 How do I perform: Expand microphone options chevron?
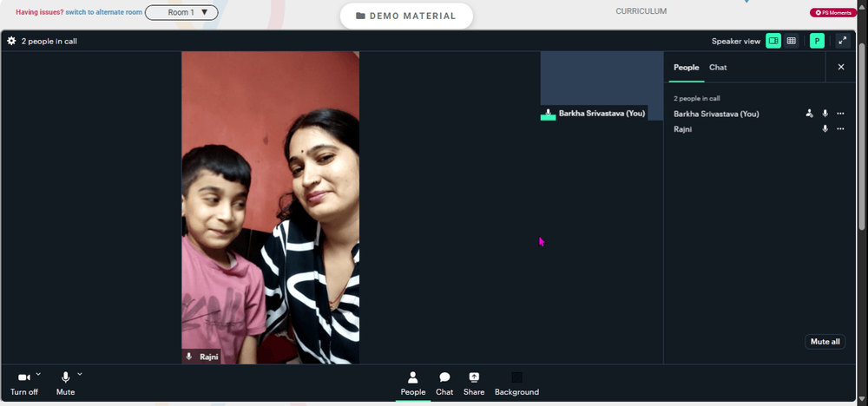[x=80, y=375]
